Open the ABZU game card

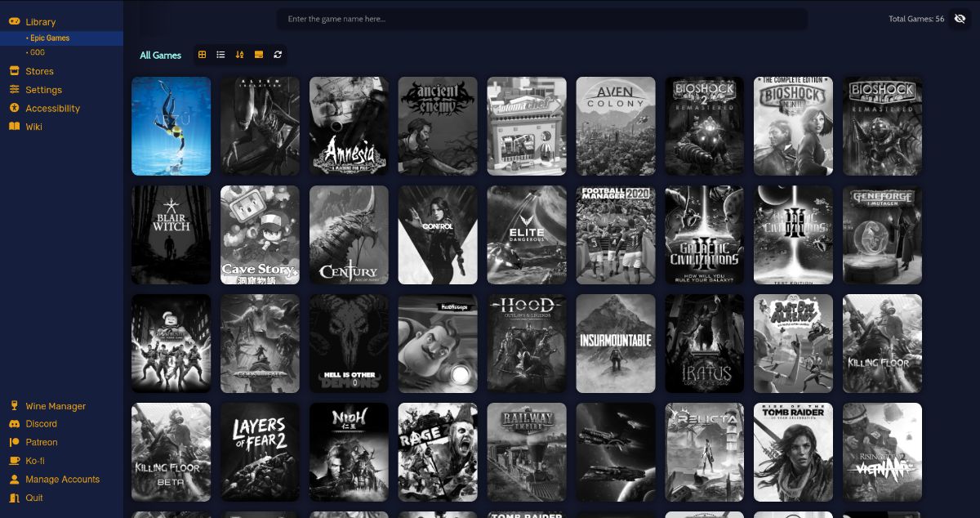(x=171, y=126)
